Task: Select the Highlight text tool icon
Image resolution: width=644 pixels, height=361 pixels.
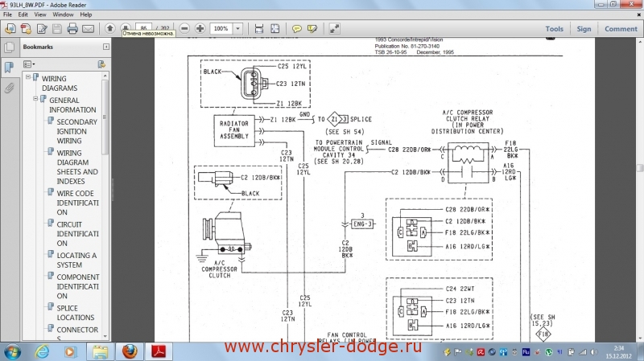Action: point(312,28)
